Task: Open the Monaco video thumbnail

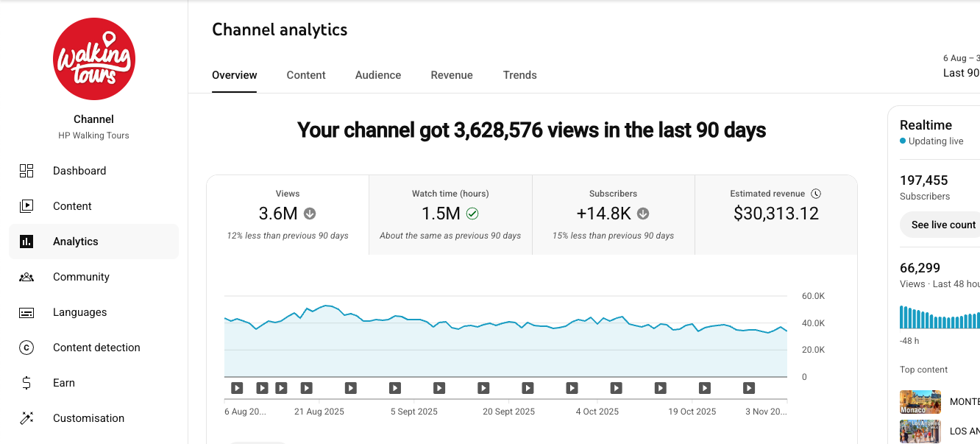Action: [x=920, y=402]
